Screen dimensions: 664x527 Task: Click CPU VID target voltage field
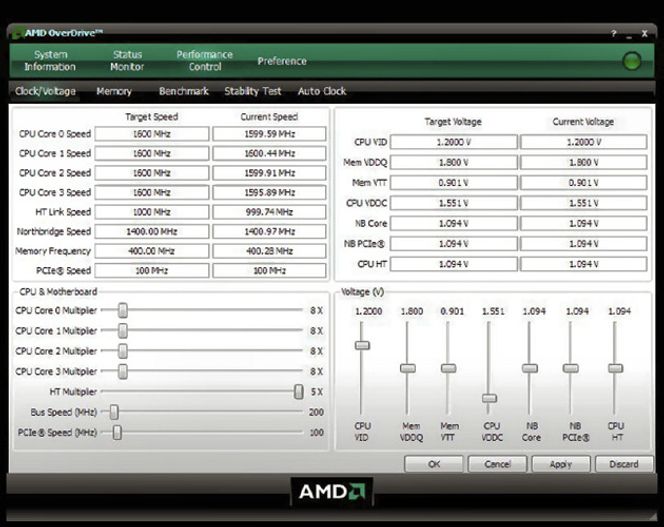[x=454, y=142]
